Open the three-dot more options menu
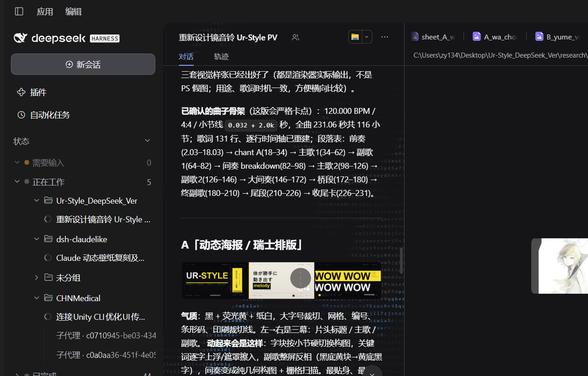588x376 pixels. 385,37
